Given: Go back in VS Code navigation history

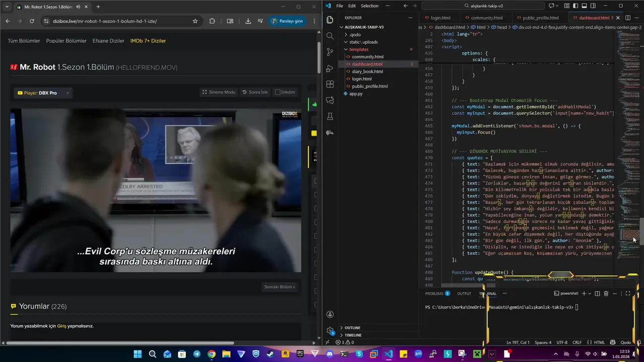Looking at the screenshot, I should [406, 6].
